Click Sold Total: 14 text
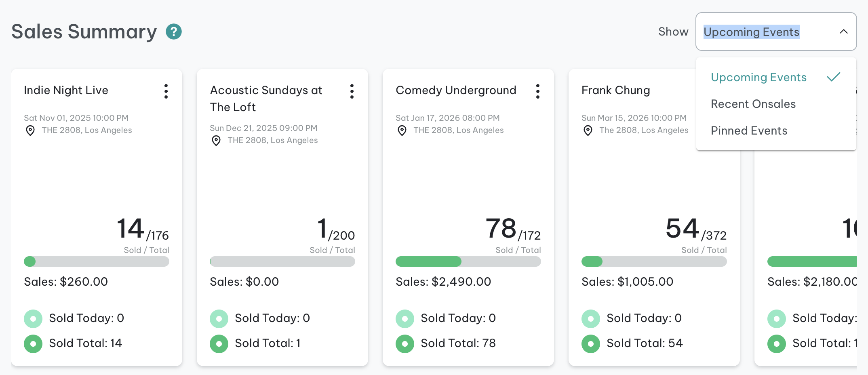Viewport: 868px width, 375px height. [86, 343]
